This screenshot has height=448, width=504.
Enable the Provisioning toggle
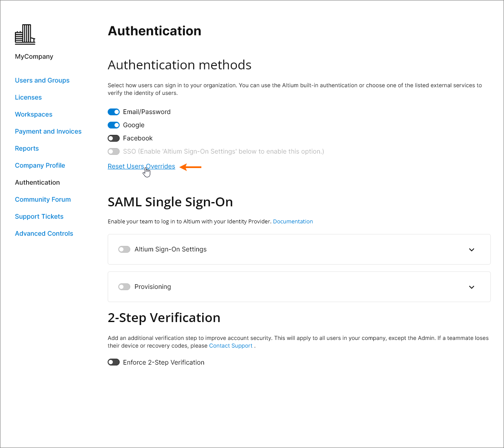tap(124, 287)
